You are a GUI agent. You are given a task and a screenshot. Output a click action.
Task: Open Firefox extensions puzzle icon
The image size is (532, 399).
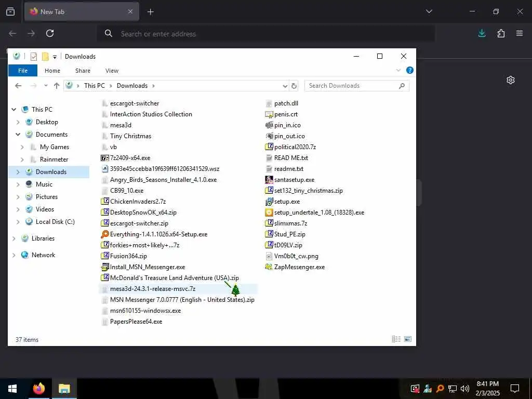click(x=501, y=33)
